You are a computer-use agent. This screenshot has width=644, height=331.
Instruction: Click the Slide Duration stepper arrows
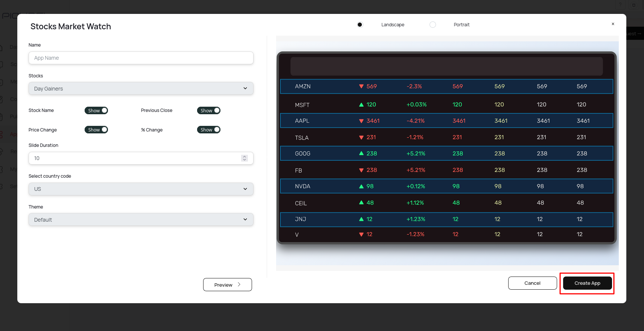point(245,158)
